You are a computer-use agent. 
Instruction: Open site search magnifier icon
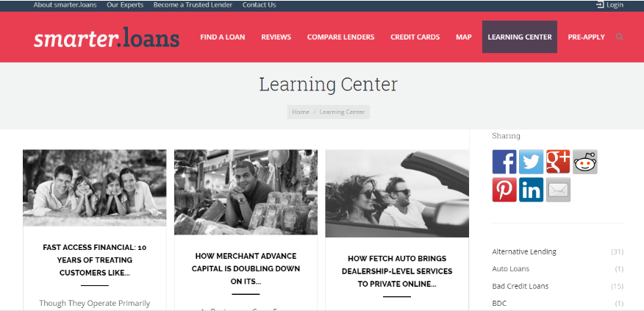pyautogui.click(x=619, y=37)
